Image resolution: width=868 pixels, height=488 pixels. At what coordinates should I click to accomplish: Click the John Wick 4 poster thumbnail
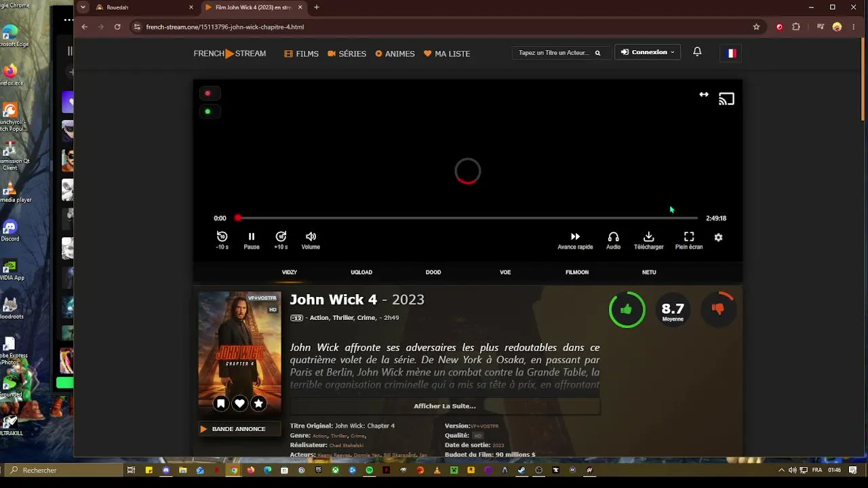coord(239,353)
